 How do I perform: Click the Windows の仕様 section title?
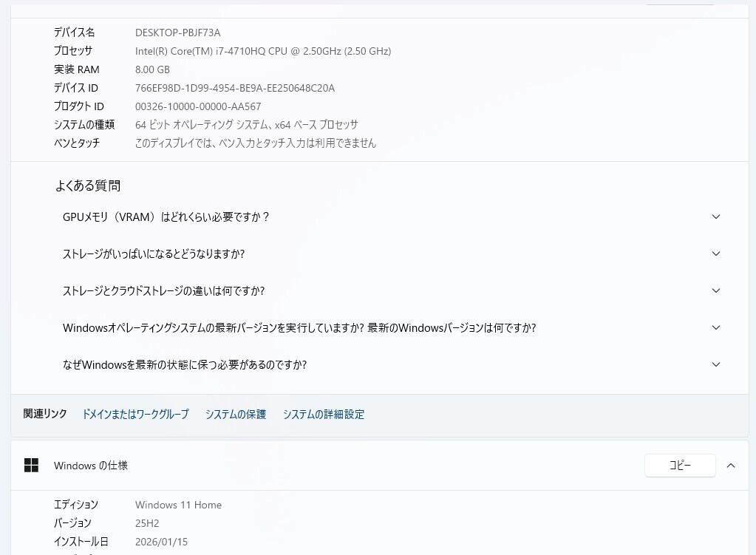click(91, 466)
